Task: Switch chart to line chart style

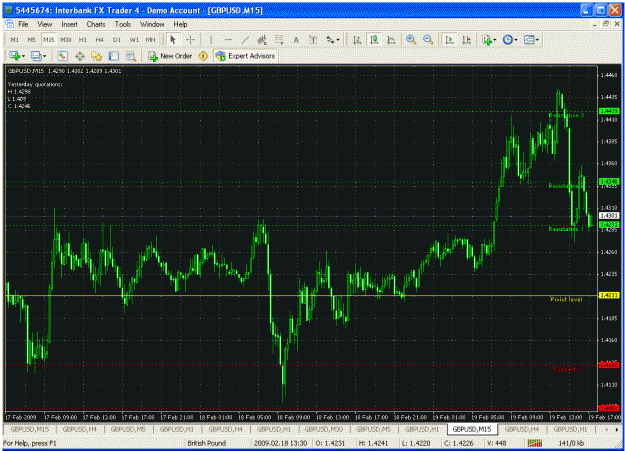Action: 391,40
